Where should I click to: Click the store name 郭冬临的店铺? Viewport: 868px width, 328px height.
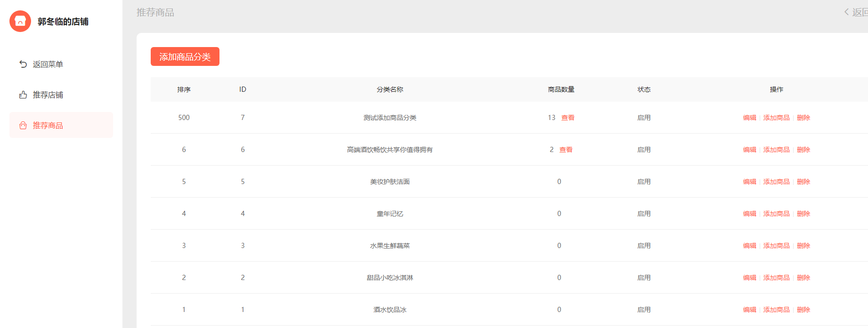(63, 22)
